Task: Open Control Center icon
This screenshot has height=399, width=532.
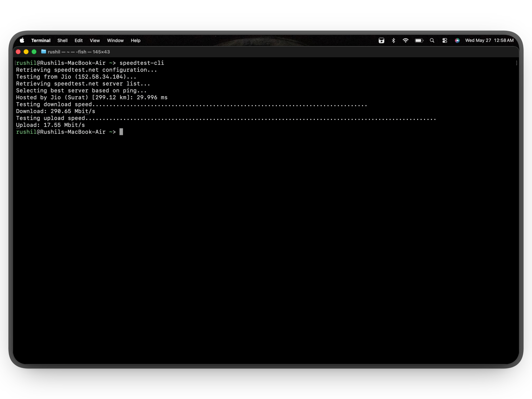Action: pyautogui.click(x=445, y=40)
